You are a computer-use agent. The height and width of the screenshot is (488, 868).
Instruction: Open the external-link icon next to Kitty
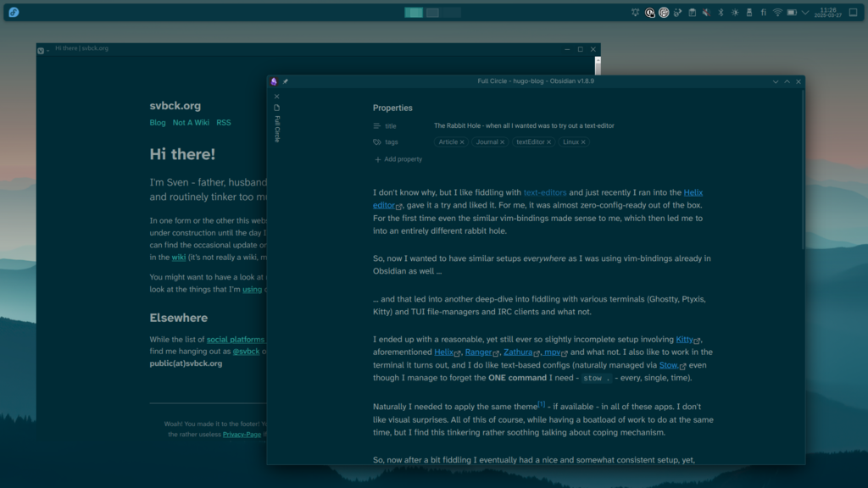click(x=697, y=341)
